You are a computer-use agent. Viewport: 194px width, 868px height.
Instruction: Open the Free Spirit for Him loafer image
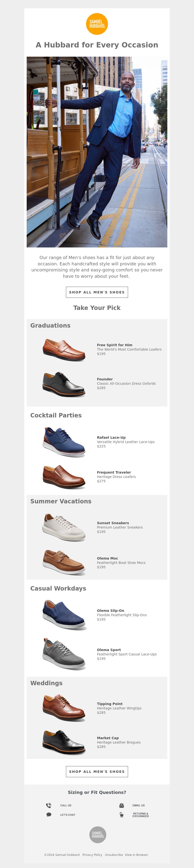tap(64, 349)
